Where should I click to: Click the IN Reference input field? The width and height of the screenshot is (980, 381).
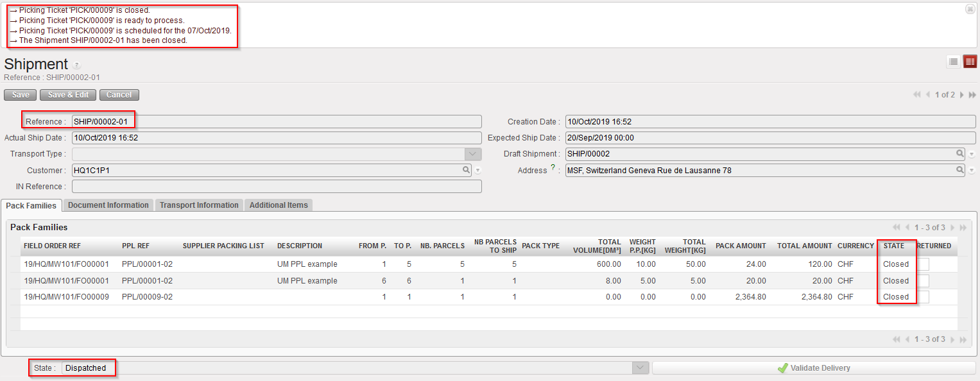click(x=277, y=187)
